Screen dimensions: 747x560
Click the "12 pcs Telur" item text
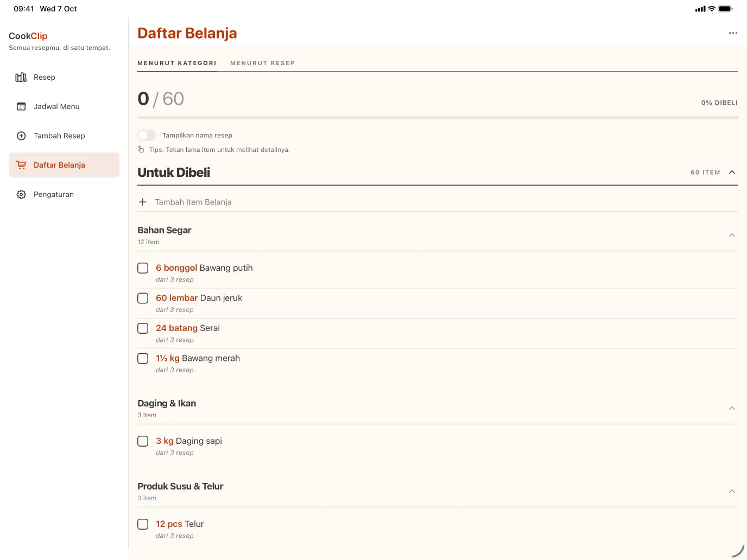[x=180, y=524]
